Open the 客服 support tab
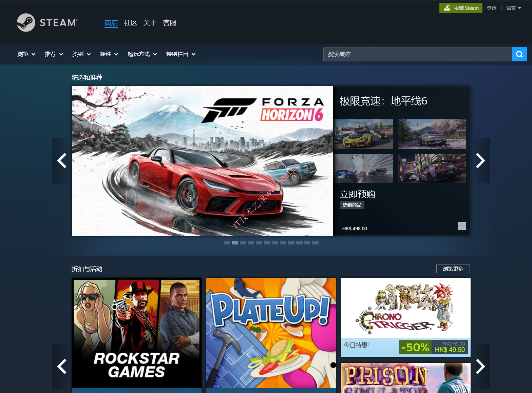 [170, 23]
